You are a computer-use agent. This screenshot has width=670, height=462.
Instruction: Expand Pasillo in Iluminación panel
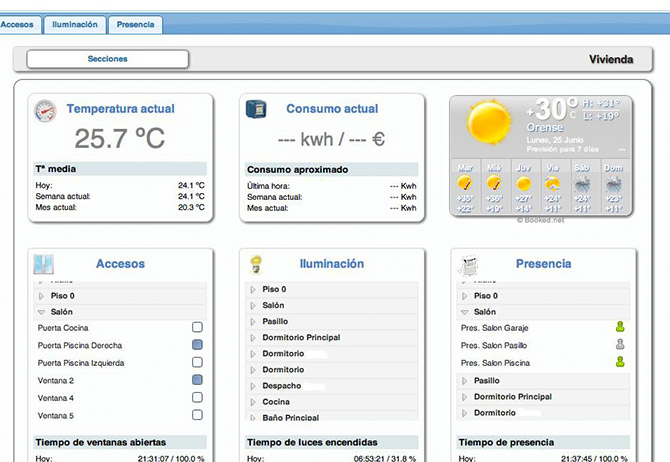pos(253,321)
